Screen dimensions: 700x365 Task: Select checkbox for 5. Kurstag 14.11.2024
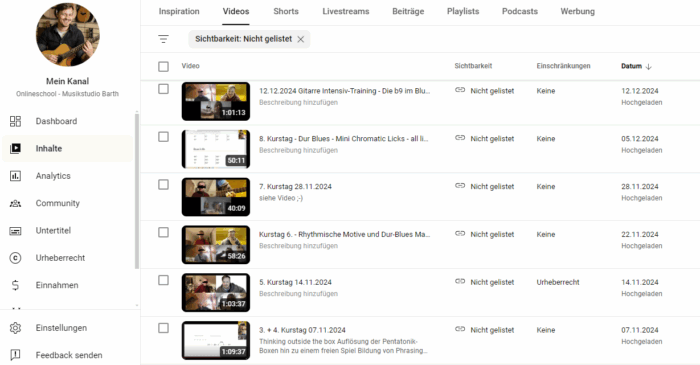(x=163, y=280)
